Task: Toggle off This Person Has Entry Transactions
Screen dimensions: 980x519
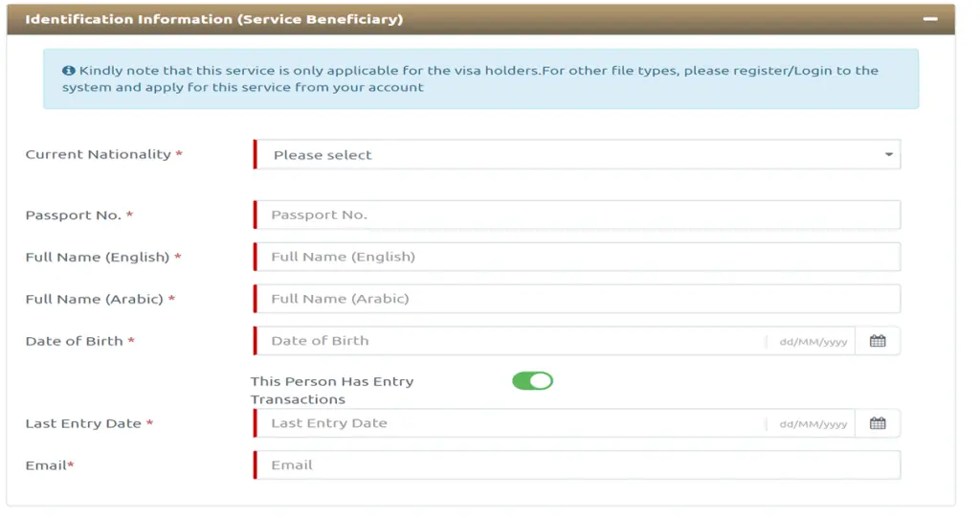Action: (x=532, y=381)
